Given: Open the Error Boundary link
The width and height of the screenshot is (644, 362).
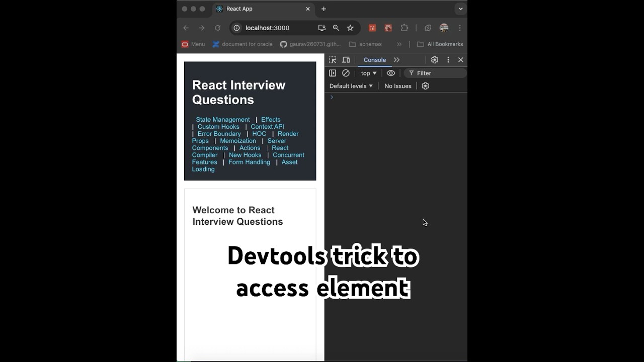Looking at the screenshot, I should 219,134.
